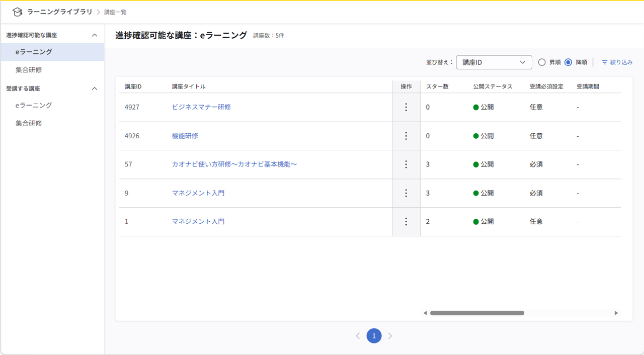Screen dimensions: 644x355
Task: Open the 機能研修 course link
Action: click(185, 136)
